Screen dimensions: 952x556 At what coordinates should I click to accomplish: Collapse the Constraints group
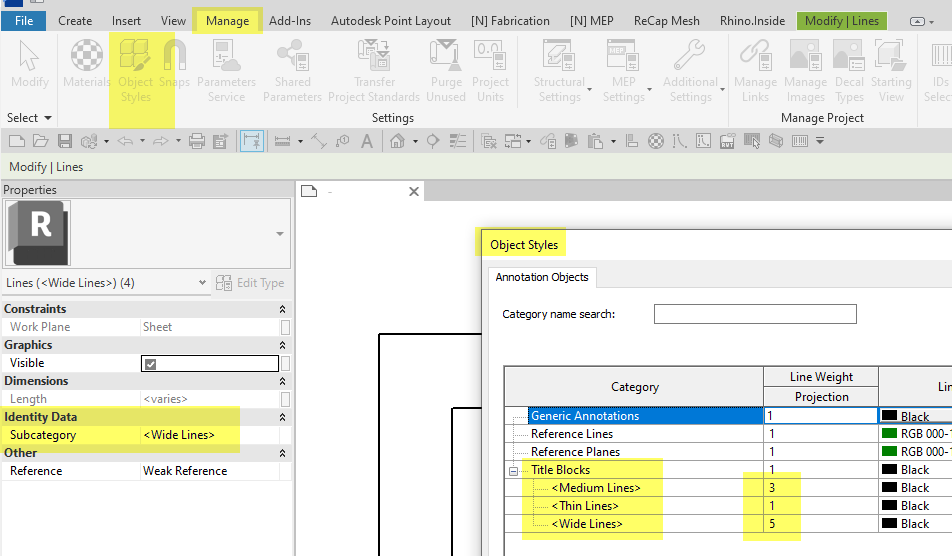point(282,309)
